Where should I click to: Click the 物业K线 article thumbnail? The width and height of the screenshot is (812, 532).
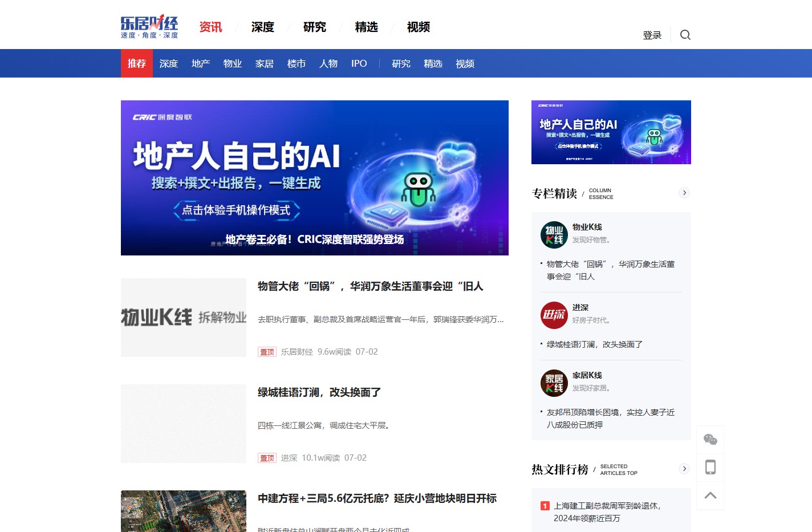(184, 318)
